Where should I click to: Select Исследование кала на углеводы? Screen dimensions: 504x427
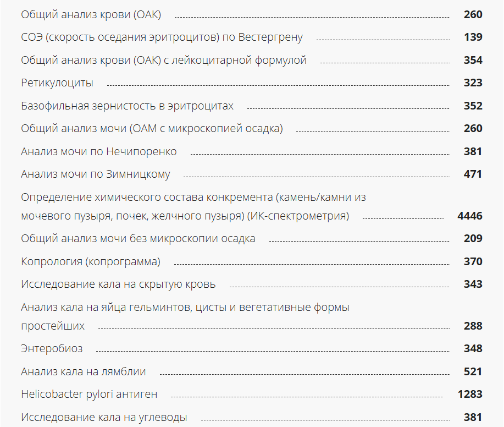pos(104,418)
